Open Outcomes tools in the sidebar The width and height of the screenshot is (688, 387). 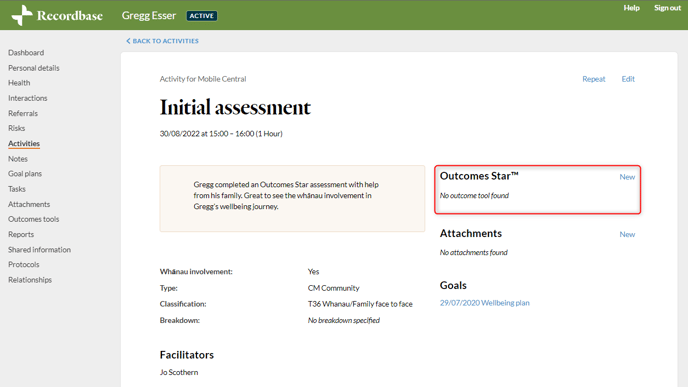pos(33,219)
